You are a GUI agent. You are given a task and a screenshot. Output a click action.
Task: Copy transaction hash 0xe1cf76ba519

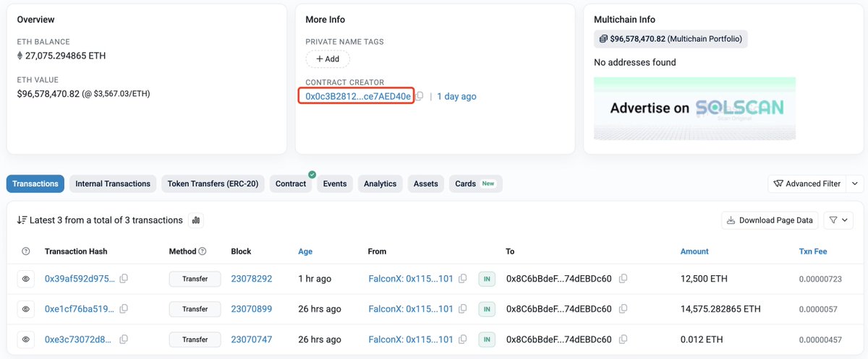point(124,309)
